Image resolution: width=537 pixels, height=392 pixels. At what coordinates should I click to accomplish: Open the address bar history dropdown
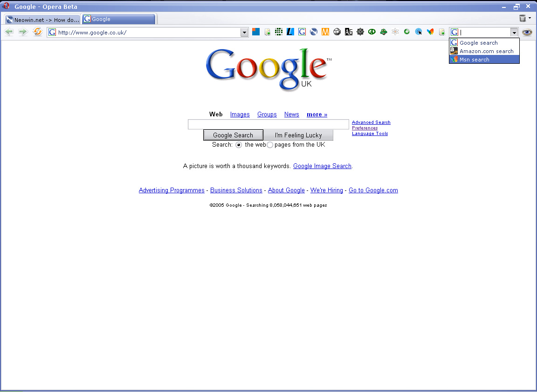(244, 33)
